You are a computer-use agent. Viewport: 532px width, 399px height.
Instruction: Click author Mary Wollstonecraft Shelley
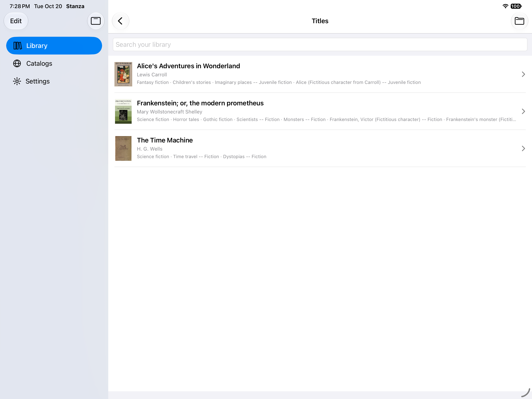(x=170, y=112)
